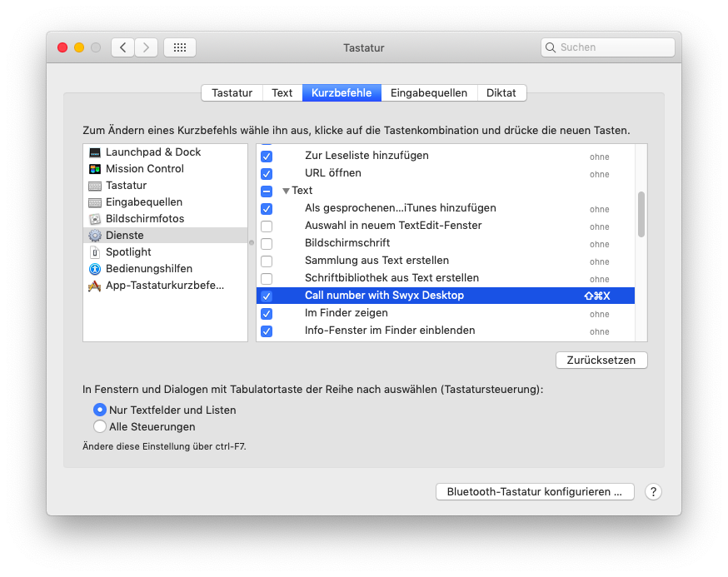Switch to the Eingabequellen tab
This screenshot has width=728, height=577.
429,93
